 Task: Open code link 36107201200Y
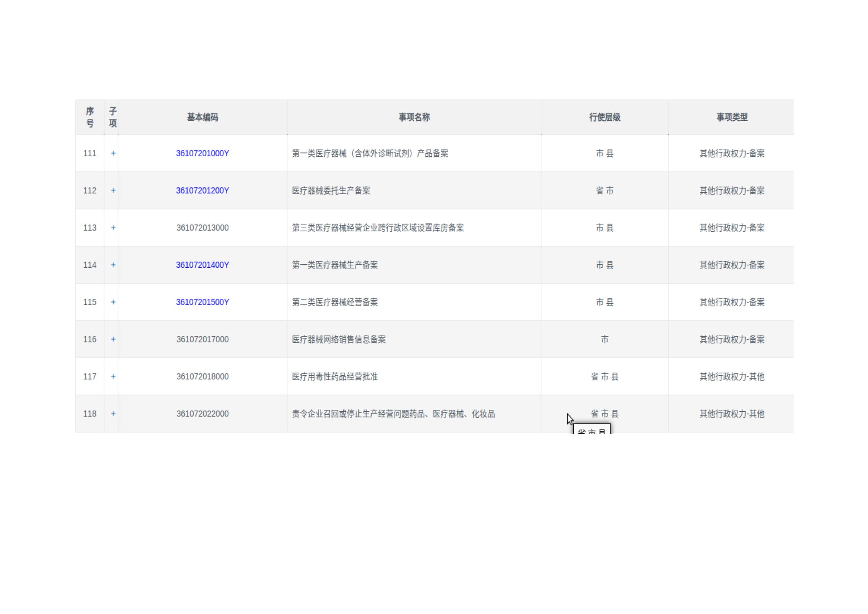tap(202, 190)
